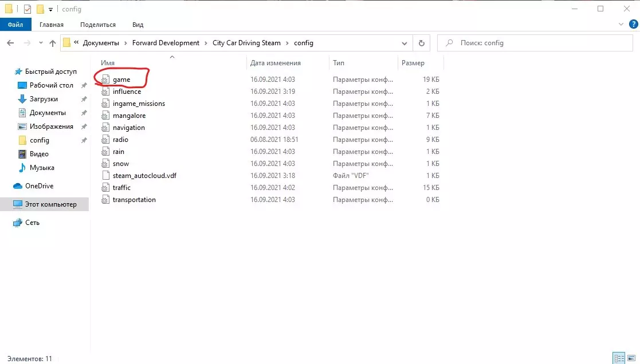Image resolution: width=640 pixels, height=364 pixels.
Task: Open quick access toolbar customize dropdown
Action: point(50,9)
